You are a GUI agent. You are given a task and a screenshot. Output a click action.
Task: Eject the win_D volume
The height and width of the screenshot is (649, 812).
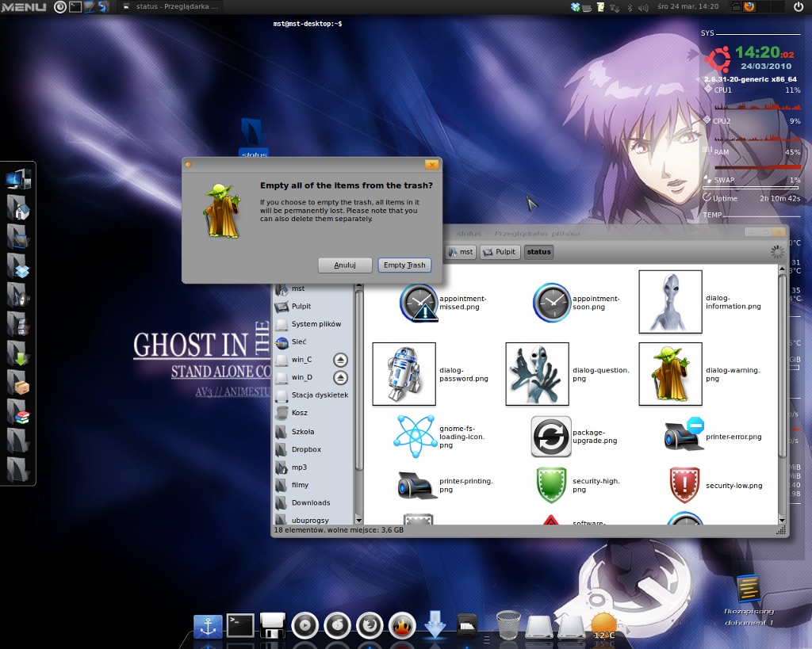click(340, 378)
